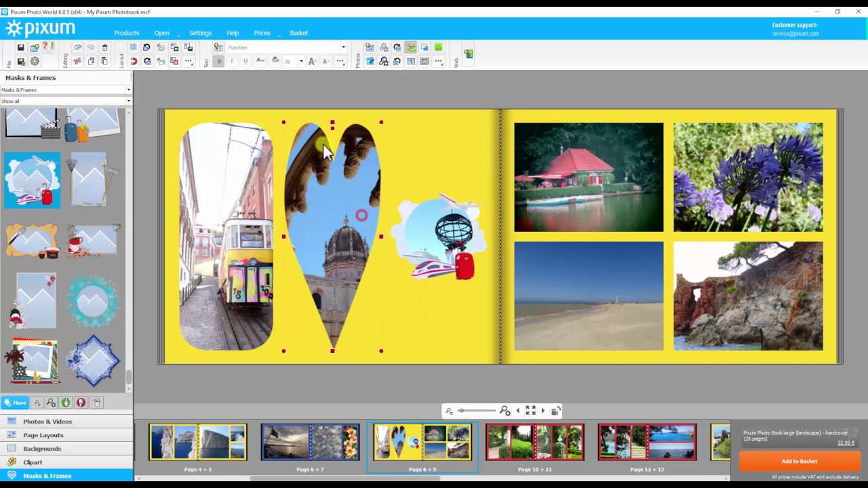
Task: Select the Masks & Frames panel
Action: coord(66,476)
